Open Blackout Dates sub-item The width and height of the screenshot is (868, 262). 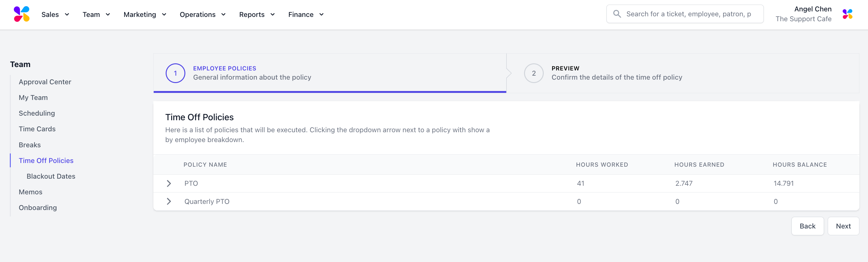pyautogui.click(x=51, y=176)
